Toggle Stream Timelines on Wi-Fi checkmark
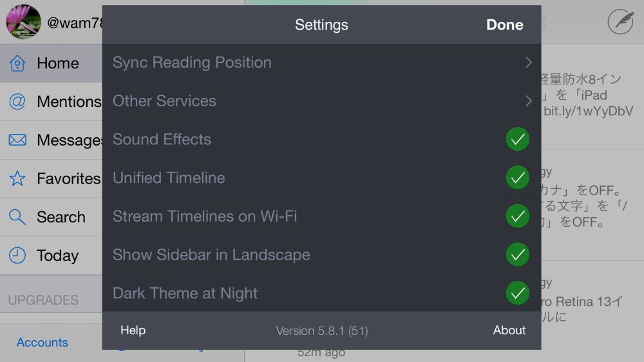This screenshot has width=644, height=362. [517, 216]
